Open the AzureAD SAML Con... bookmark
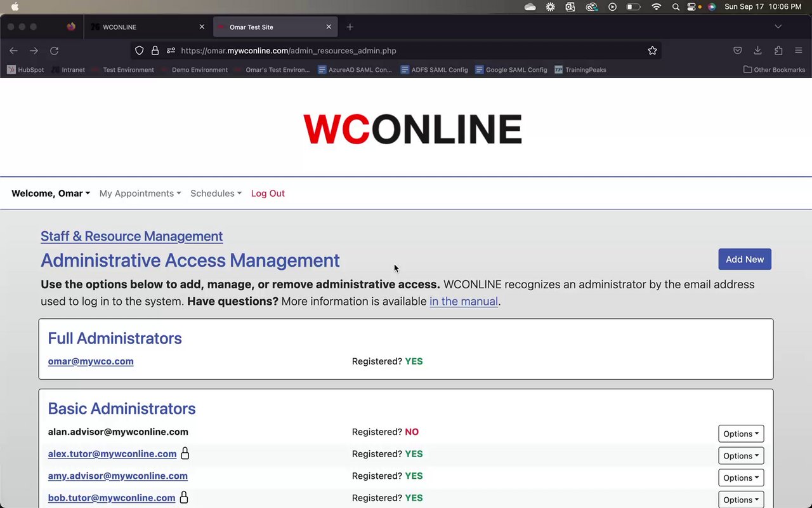 [x=355, y=70]
